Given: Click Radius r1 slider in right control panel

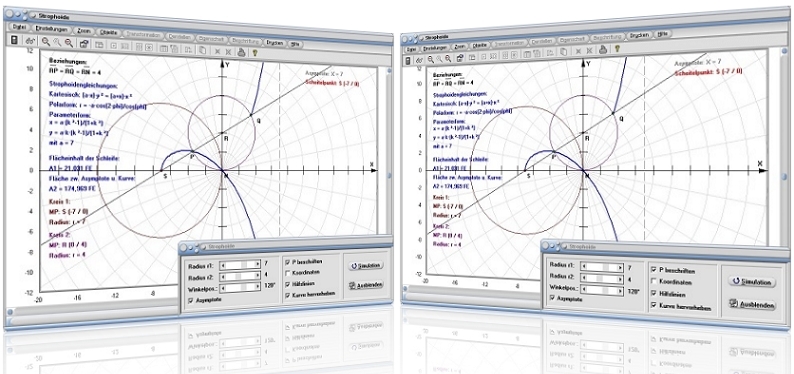Looking at the screenshot, I should pos(602,267).
